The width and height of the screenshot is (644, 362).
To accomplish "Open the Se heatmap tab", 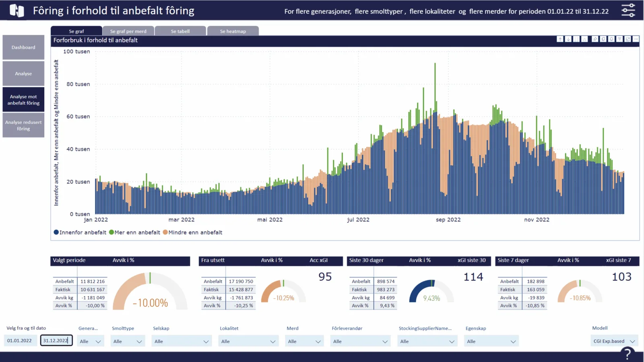I will [233, 31].
